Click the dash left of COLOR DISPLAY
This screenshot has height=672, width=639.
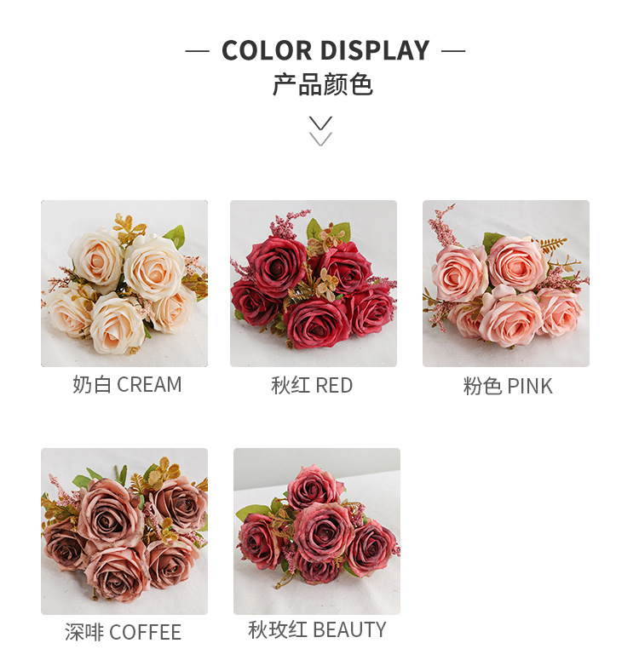198,51
